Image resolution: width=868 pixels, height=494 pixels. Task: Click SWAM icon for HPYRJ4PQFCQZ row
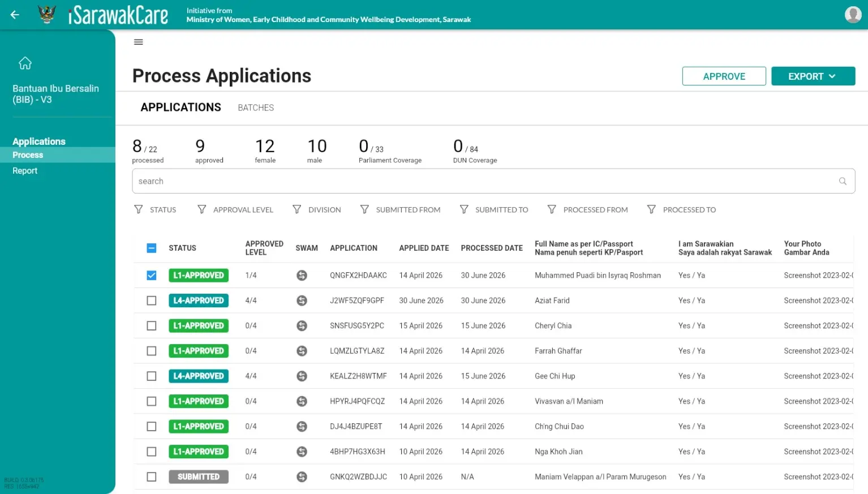click(x=302, y=401)
